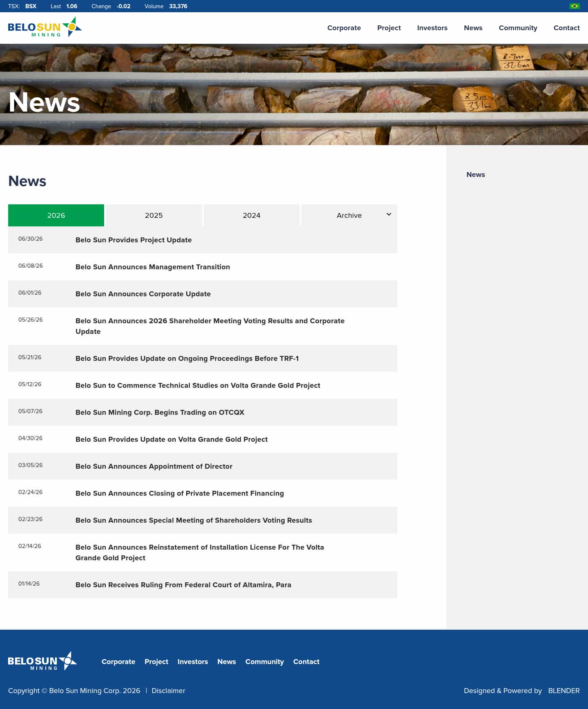Open the Disclaimer link in footer
Viewport: 588px width, 709px height.
[168, 691]
